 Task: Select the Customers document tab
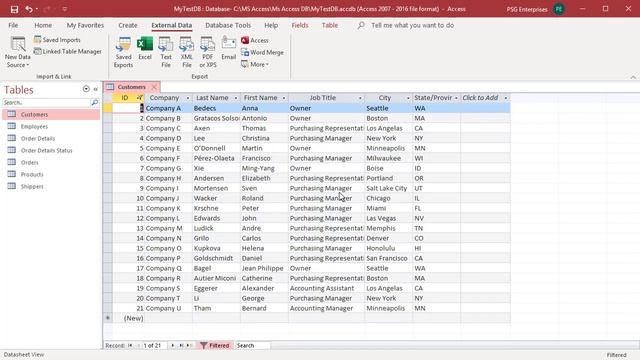coord(131,87)
